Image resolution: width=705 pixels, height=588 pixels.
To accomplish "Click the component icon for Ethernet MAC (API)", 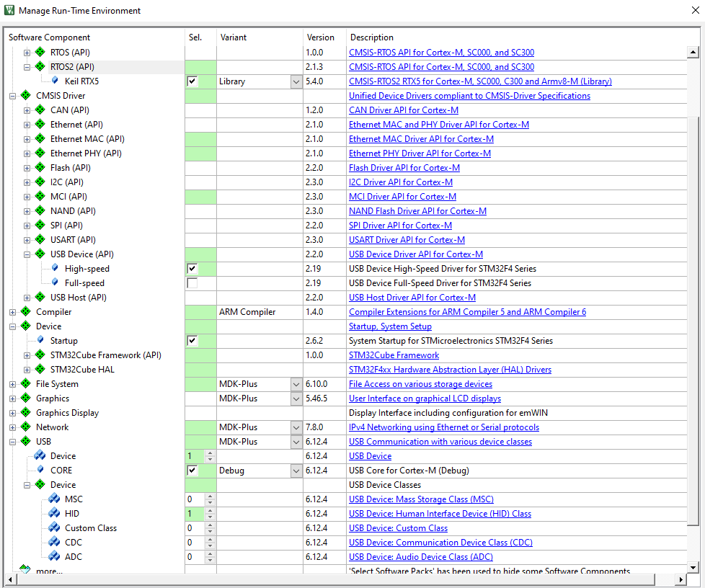I will pyautogui.click(x=40, y=138).
